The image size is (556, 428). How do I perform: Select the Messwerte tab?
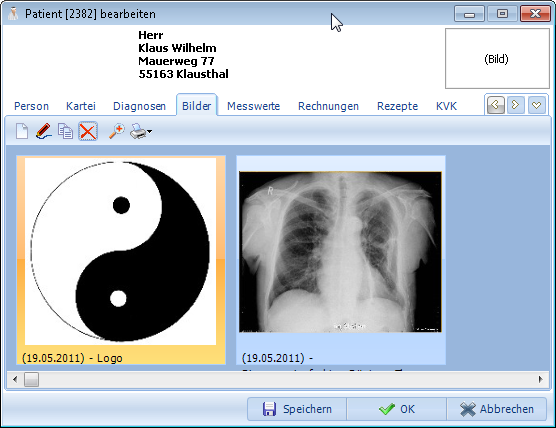(x=254, y=106)
